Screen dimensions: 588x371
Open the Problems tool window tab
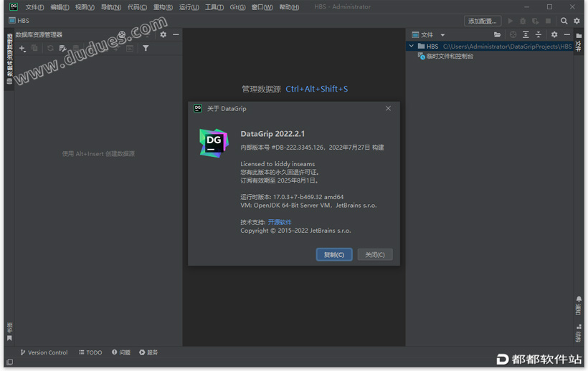tap(121, 352)
